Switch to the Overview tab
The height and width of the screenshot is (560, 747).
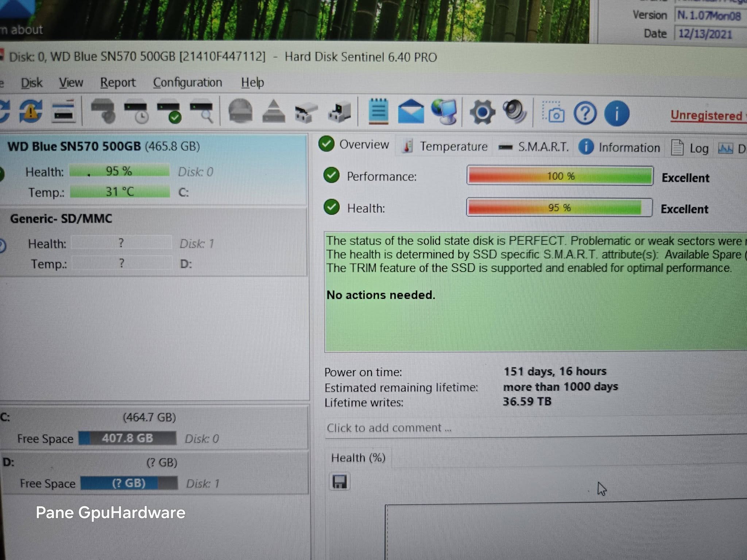click(354, 144)
